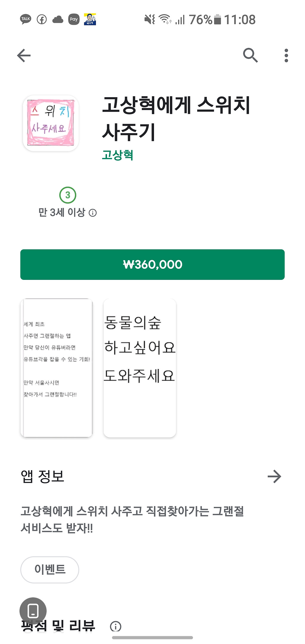Tap the floating phone device icon
305x644 pixels.
click(x=33, y=611)
